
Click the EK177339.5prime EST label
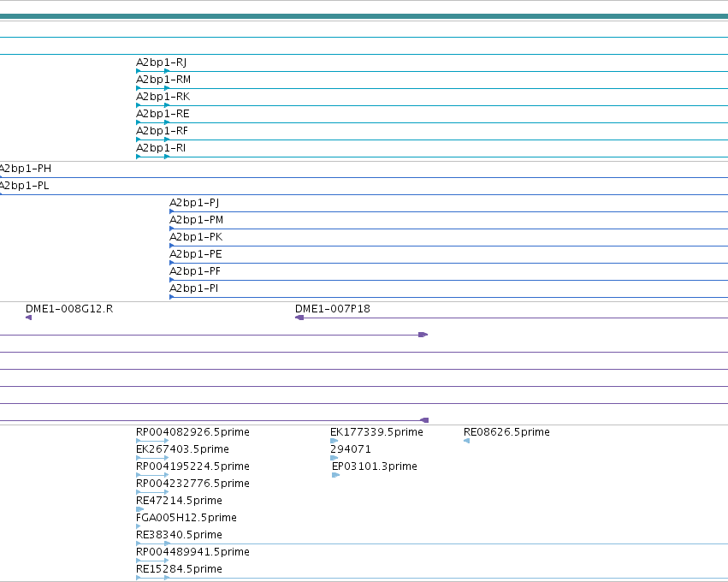coord(376,432)
